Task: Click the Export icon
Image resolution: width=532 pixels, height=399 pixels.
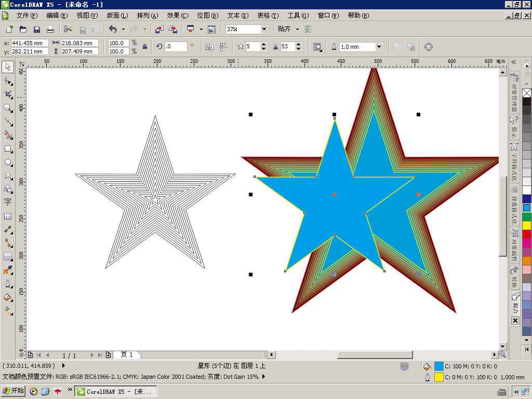Action: (x=173, y=29)
